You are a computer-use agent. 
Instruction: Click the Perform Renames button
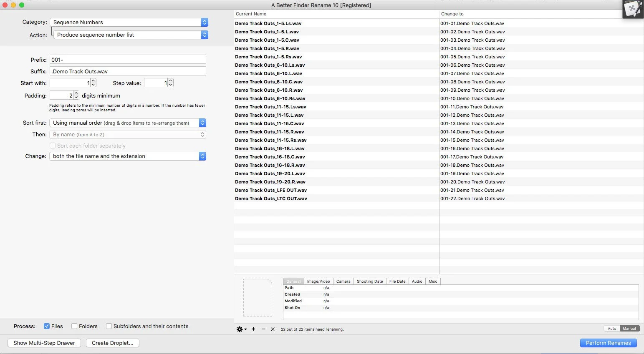click(x=608, y=343)
